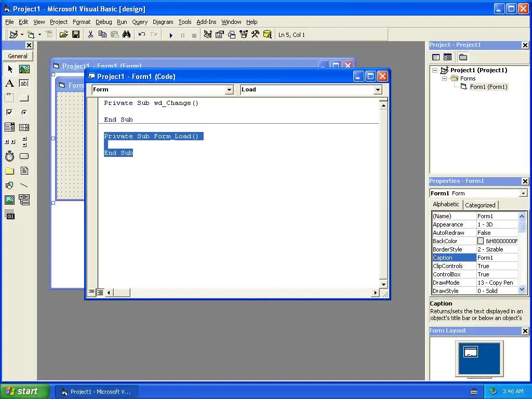The height and width of the screenshot is (399, 532).
Task: Select the BorderStyle property row
Action: [x=475, y=249]
